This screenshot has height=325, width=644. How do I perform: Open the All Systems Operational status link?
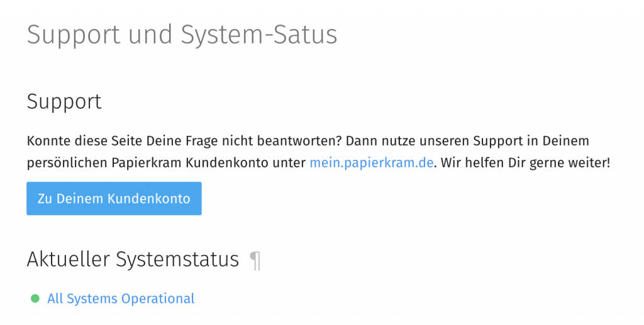pos(121,299)
